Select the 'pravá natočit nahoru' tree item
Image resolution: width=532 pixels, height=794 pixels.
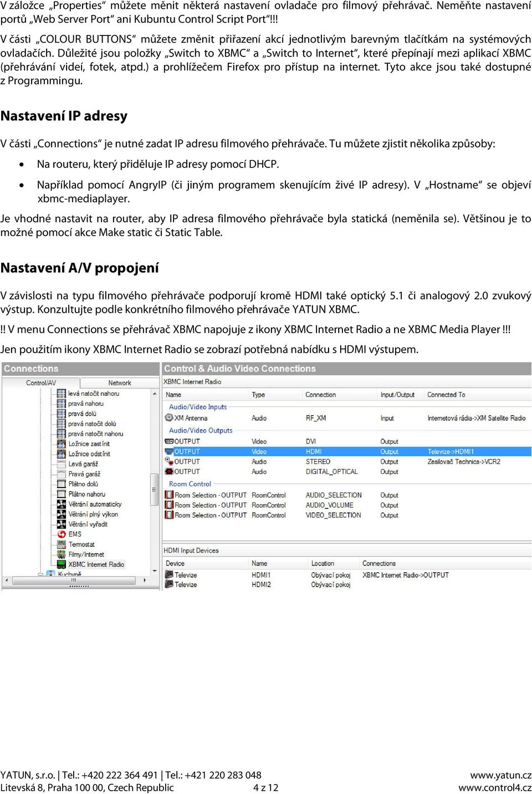[96, 434]
